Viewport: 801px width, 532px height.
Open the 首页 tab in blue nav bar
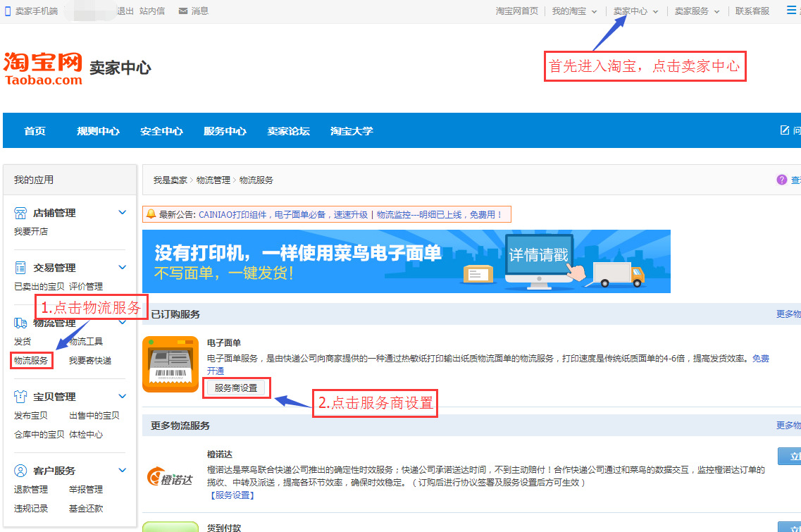[35, 131]
